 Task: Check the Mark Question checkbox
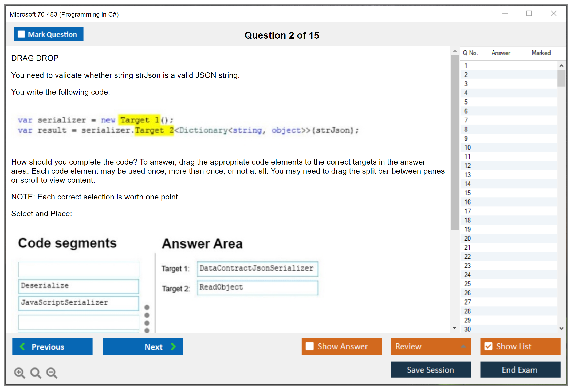point(21,34)
